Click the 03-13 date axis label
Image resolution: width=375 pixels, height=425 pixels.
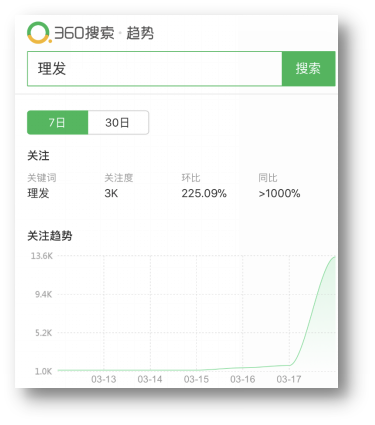click(104, 379)
